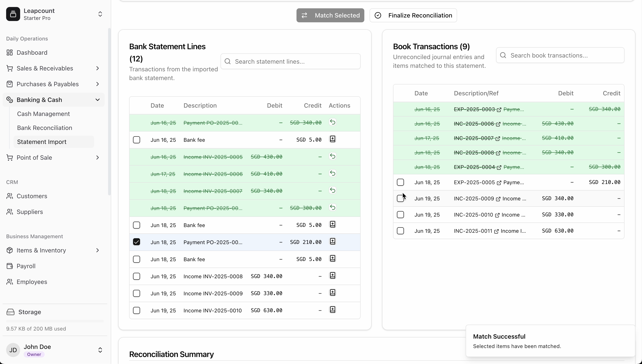Open John Doe account menu chevrons
Image resolution: width=642 pixels, height=364 pixels.
coord(100,350)
